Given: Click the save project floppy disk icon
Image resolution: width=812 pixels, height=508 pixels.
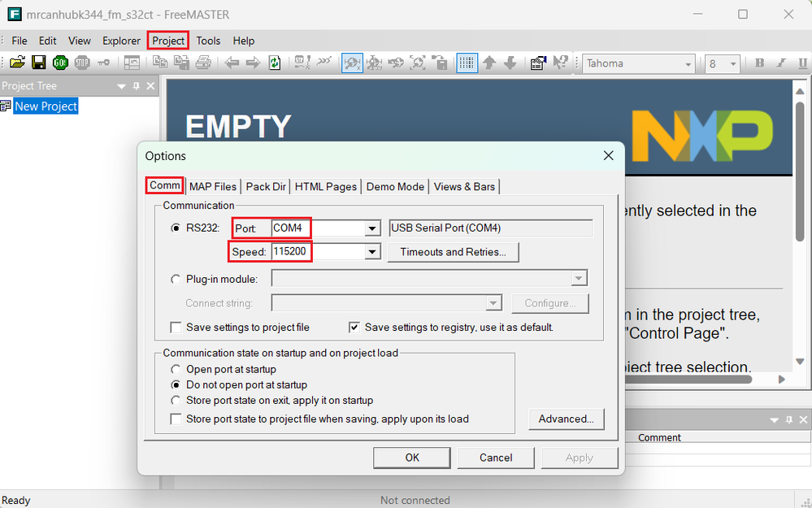Looking at the screenshot, I should [39, 63].
